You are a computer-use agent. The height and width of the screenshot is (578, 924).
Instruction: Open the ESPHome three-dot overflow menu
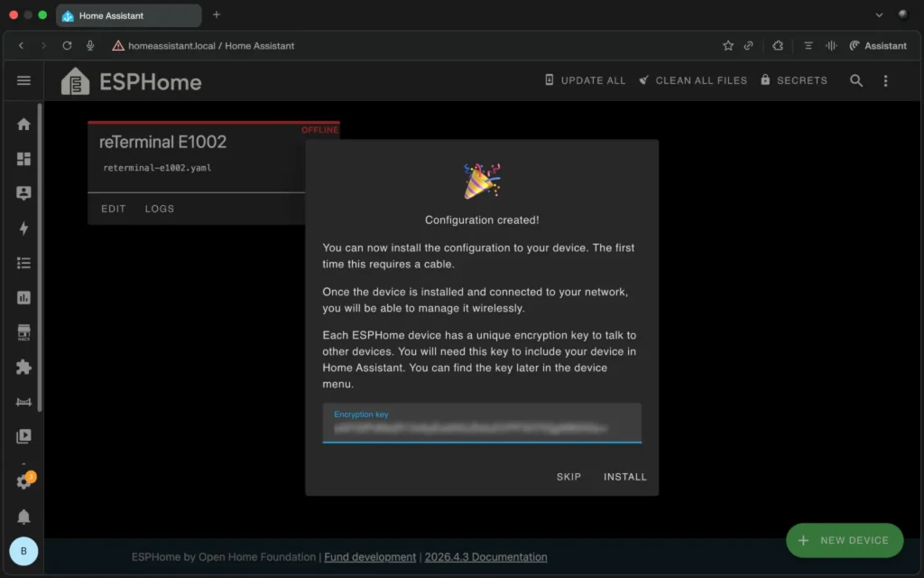[x=885, y=80]
